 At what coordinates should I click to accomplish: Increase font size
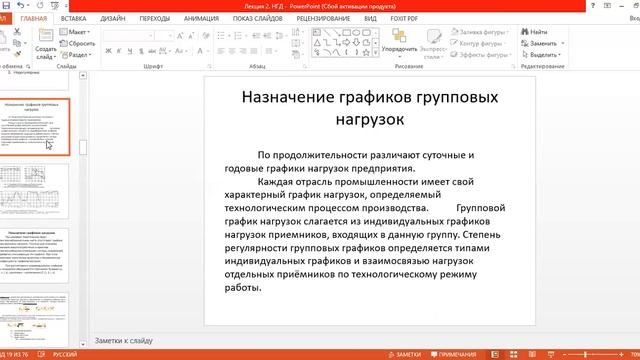[180, 36]
